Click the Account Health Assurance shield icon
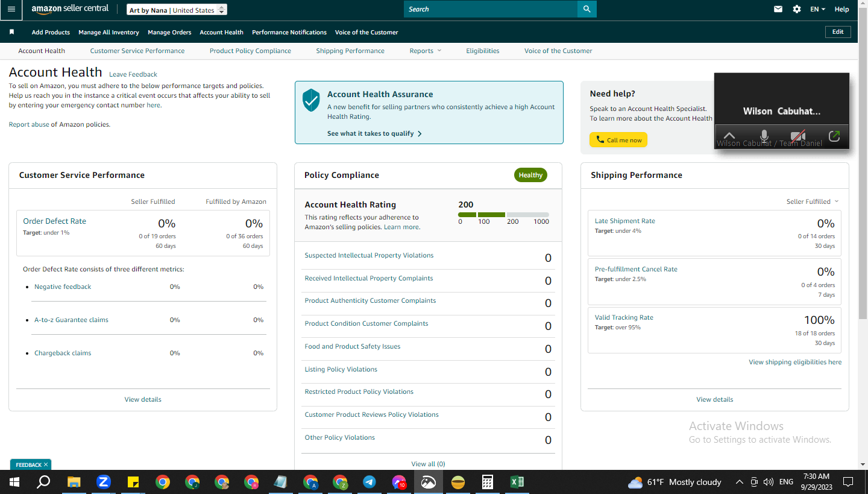This screenshot has width=868, height=494. pyautogui.click(x=311, y=100)
